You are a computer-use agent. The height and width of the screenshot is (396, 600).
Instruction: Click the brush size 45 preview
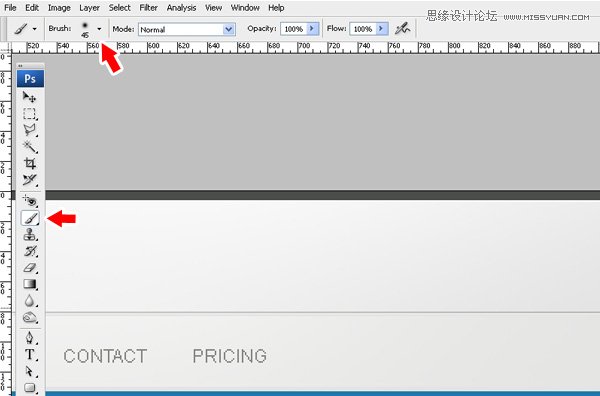85,29
